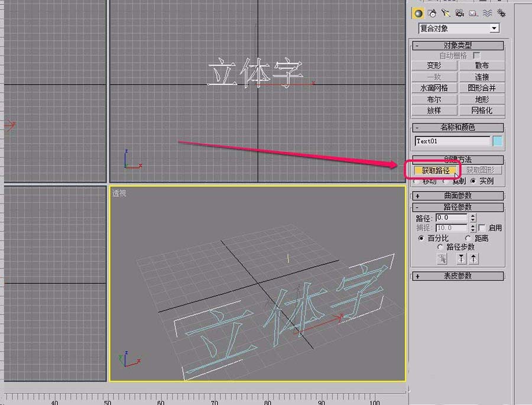Select the Geometry category sphere icon
Viewport: 532px width, 405px height.
pyautogui.click(x=419, y=13)
